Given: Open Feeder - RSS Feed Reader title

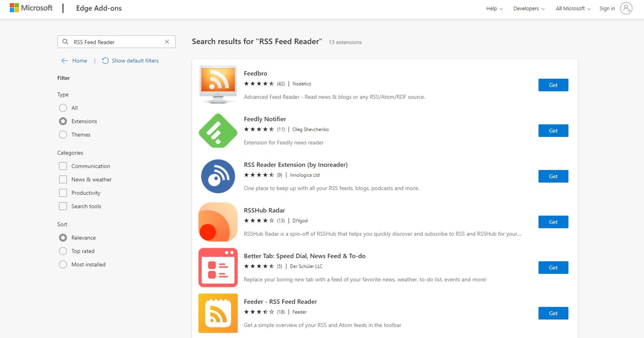Looking at the screenshot, I should pos(280,301).
